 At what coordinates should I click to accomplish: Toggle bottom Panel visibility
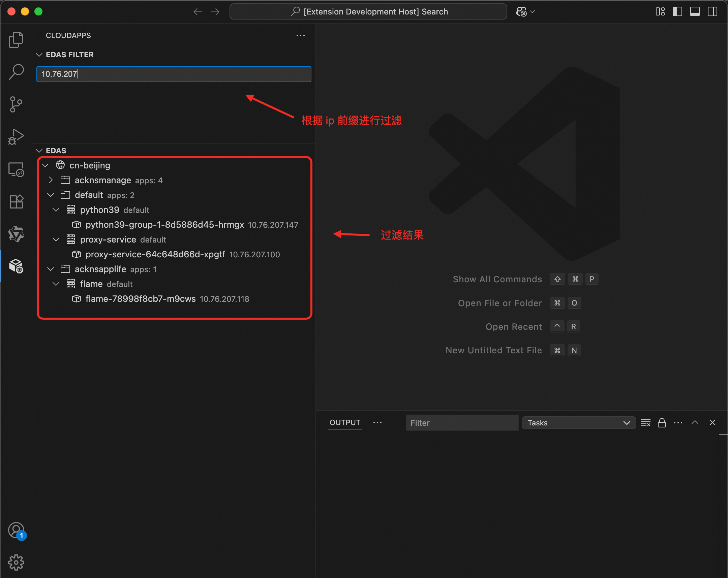[x=695, y=11]
